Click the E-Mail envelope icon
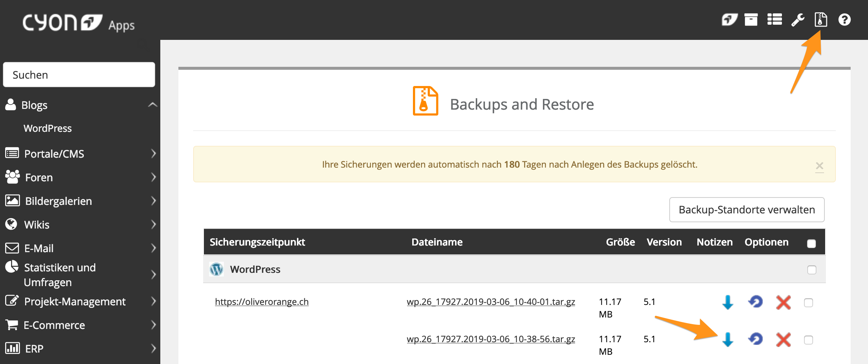 [x=12, y=248]
